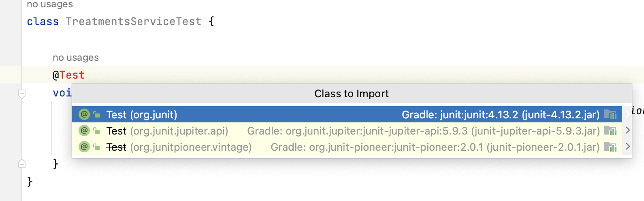Screen dimensions: 644x201
Task: Choose deprecated Test (org.junitpioneer.vintage) entry
Action: coord(347,147)
